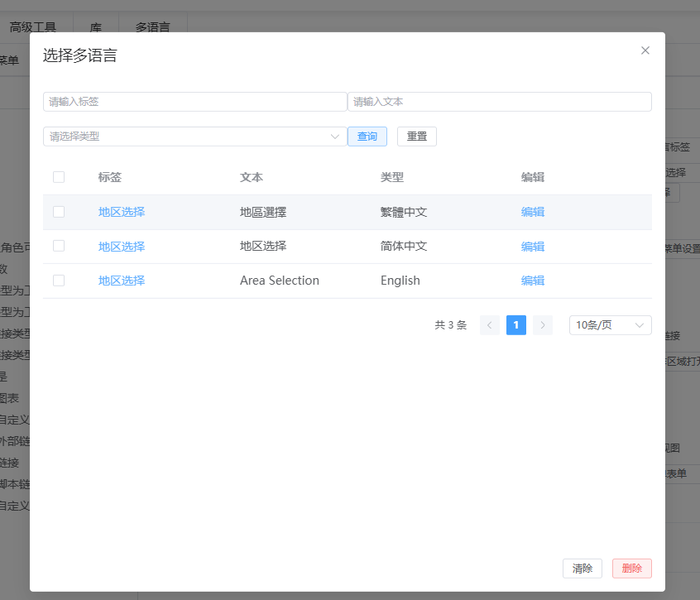The width and height of the screenshot is (700, 600).
Task: Click 编辑 for the English row
Action: tap(533, 281)
